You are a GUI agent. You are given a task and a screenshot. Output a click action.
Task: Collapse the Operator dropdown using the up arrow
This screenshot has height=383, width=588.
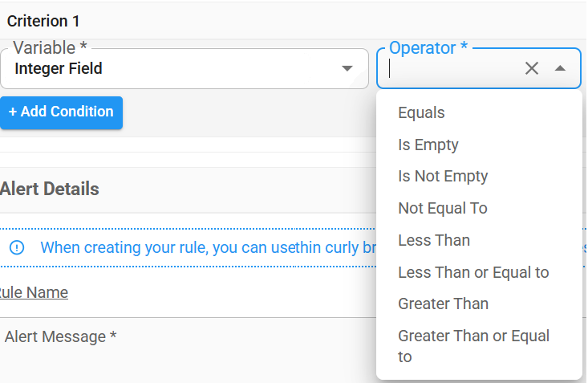tap(560, 68)
